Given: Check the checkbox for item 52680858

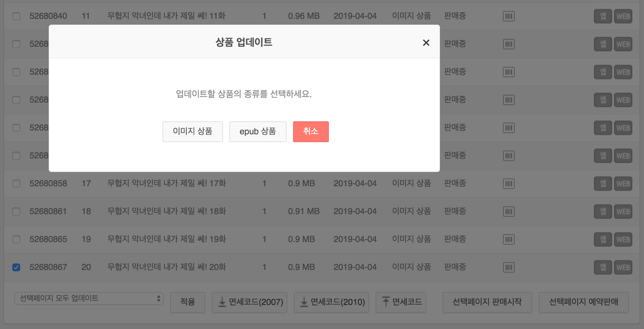Looking at the screenshot, I should (16, 183).
